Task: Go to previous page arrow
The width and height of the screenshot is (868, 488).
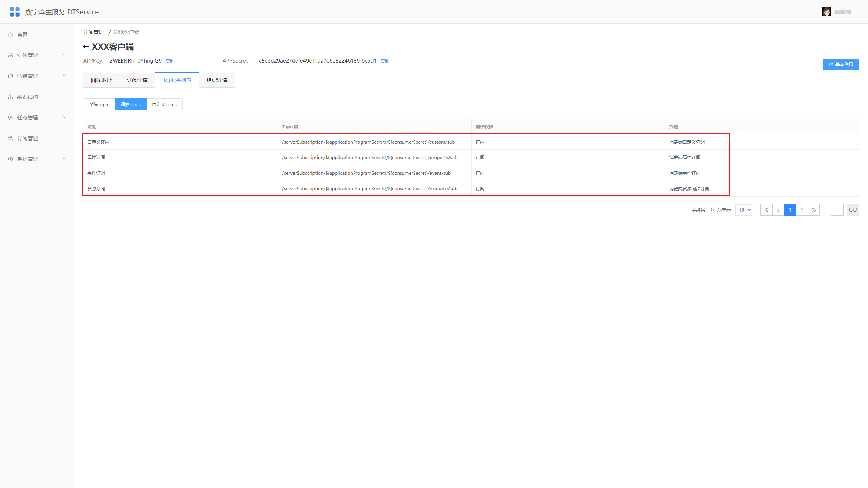Action: coord(778,210)
